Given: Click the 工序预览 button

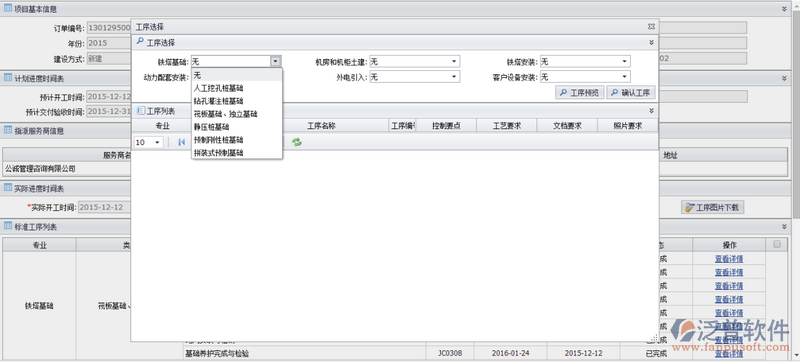Looking at the screenshot, I should click(x=580, y=93).
